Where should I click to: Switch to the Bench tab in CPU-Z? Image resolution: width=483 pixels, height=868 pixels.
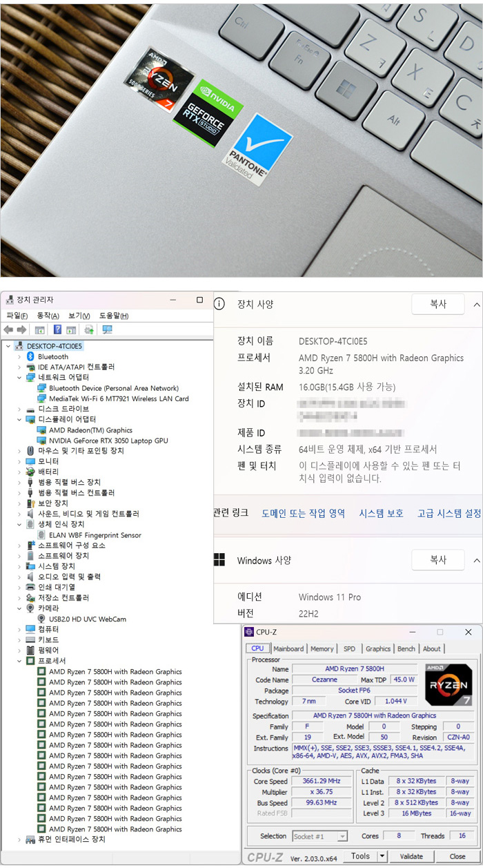point(406,648)
